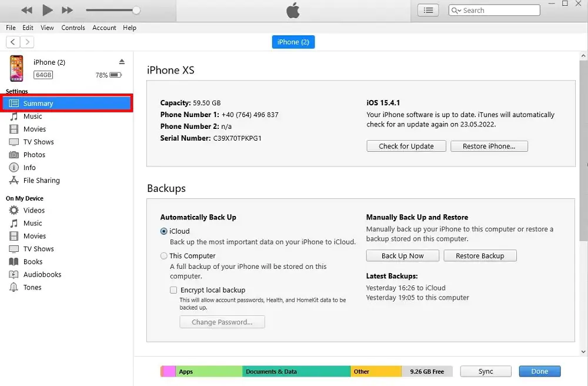Eject the iPhone (2) device

[x=122, y=62]
